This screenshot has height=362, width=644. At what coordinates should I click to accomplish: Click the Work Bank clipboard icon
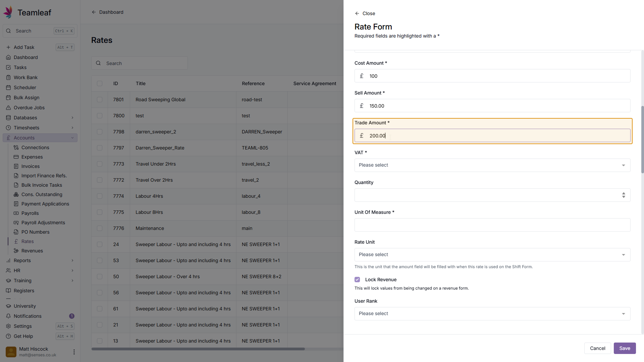[8, 77]
